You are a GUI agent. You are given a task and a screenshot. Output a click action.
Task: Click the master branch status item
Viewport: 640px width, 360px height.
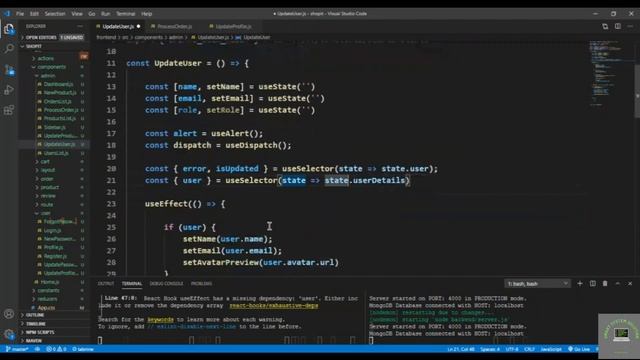coord(17,349)
